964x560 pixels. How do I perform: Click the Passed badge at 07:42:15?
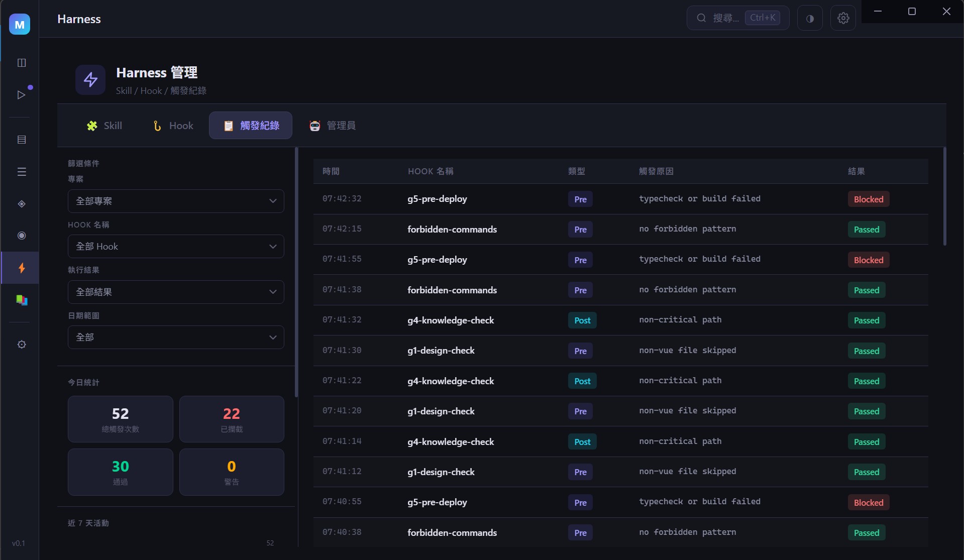tap(867, 230)
